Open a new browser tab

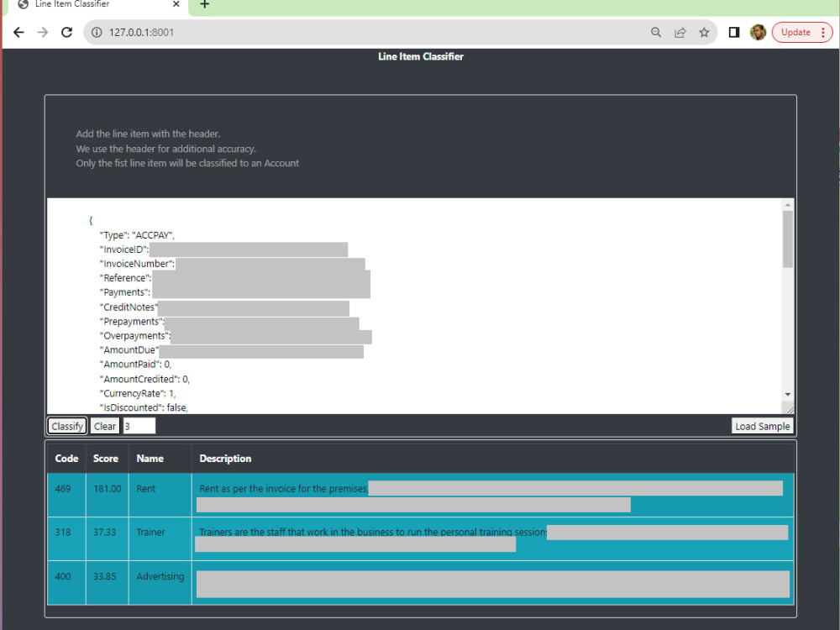[204, 8]
